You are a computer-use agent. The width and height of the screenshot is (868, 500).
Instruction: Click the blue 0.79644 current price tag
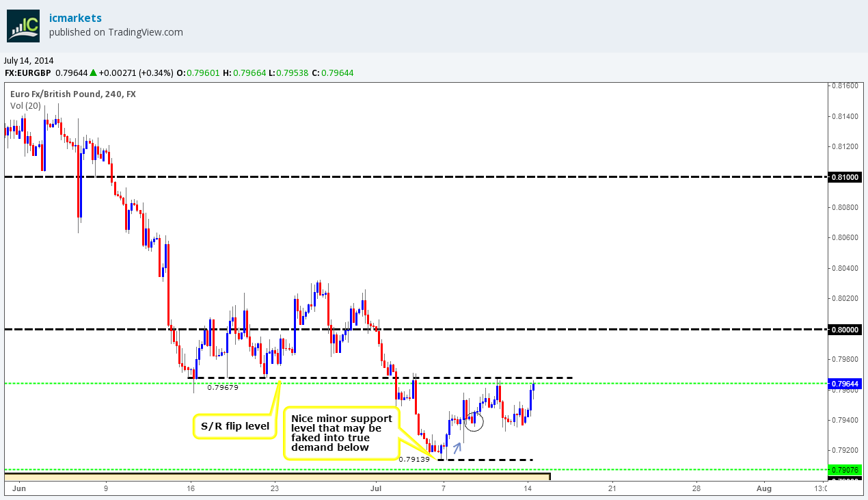845,384
